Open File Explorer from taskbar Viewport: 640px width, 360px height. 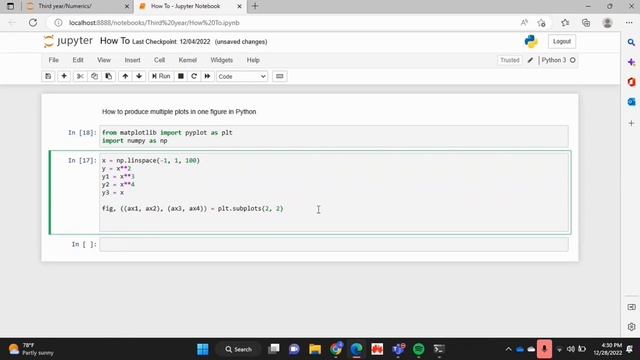pos(315,349)
